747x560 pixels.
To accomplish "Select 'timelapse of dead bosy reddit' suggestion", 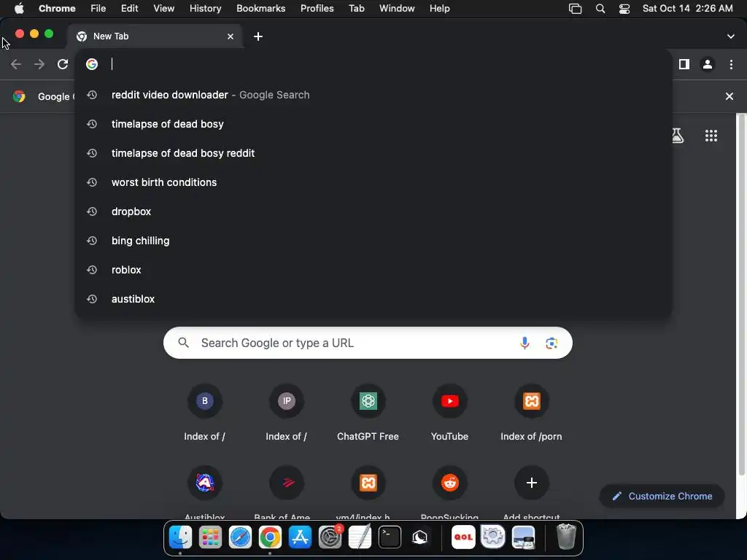I will 373,153.
